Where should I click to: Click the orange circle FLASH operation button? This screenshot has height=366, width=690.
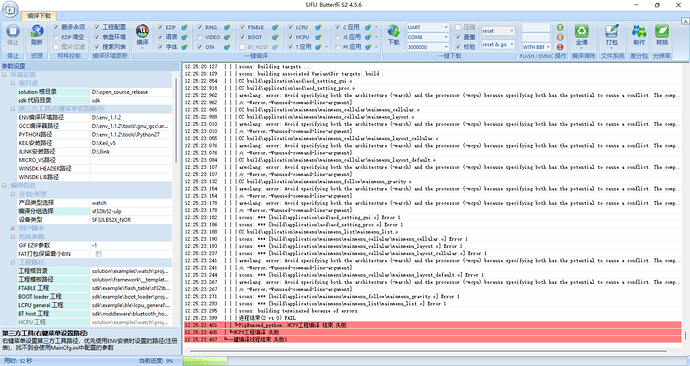560,37
